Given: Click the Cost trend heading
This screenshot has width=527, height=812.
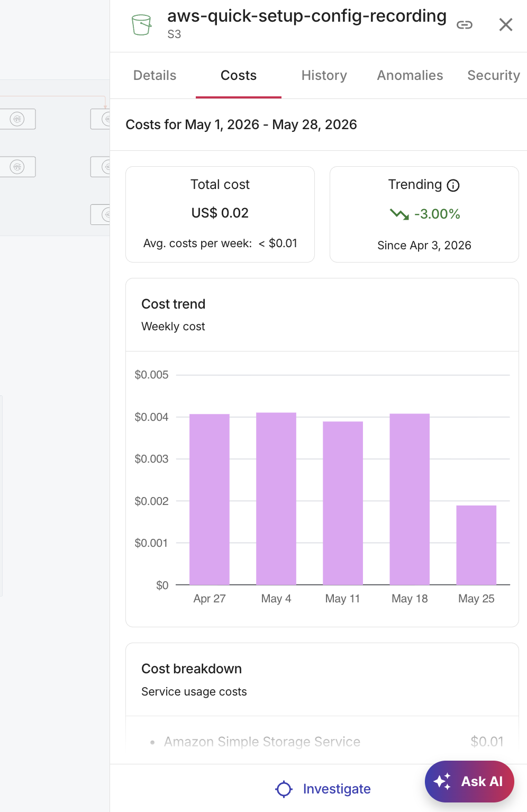Looking at the screenshot, I should [x=174, y=304].
